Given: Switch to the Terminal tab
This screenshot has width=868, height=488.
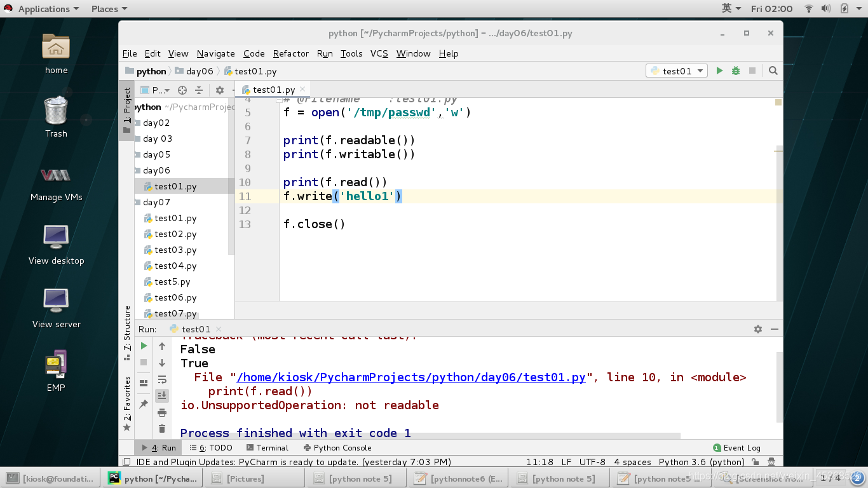Looking at the screenshot, I should tap(267, 447).
